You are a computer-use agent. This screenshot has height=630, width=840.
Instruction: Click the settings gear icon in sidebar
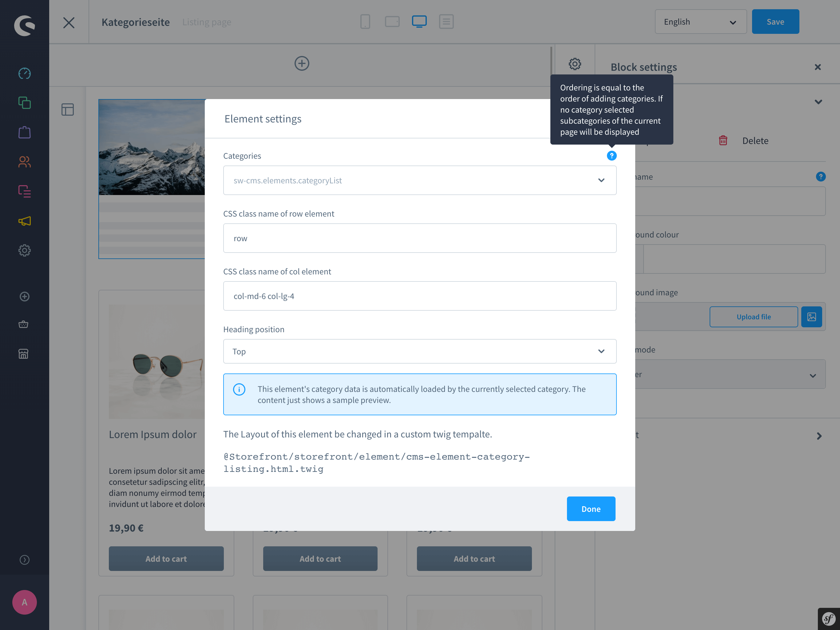(25, 250)
